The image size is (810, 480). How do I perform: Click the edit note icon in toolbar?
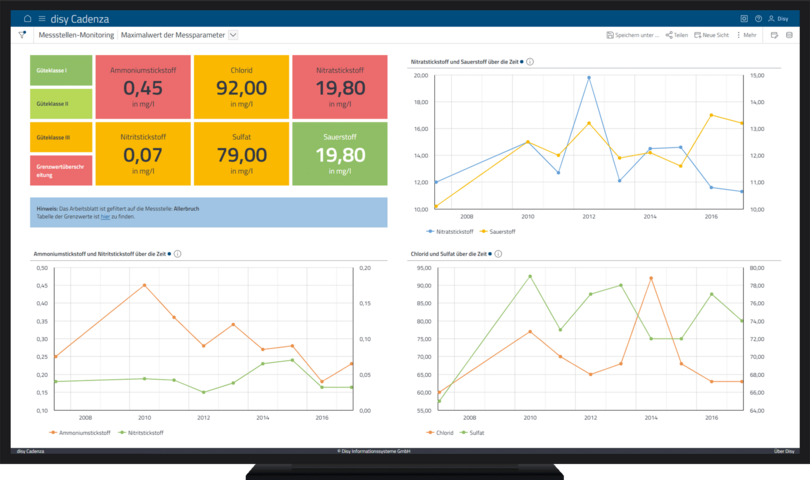(774, 35)
